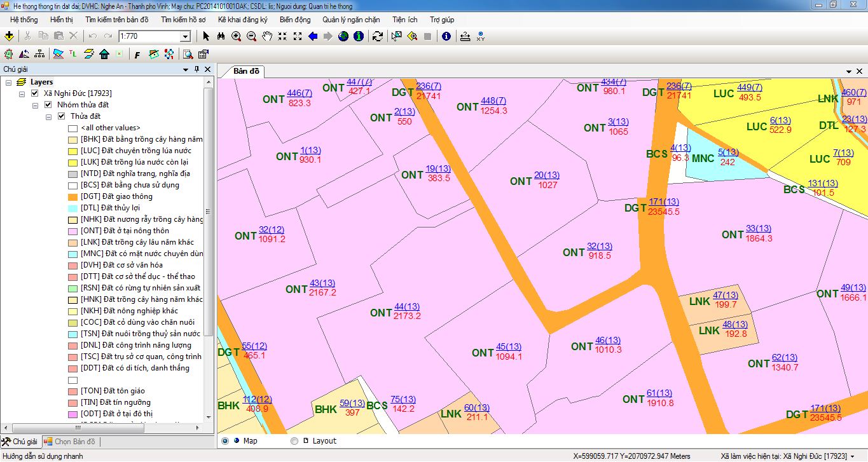Click the fixed zoom in arrows icon
Viewport: 868px width, 462px height.
coord(282,36)
